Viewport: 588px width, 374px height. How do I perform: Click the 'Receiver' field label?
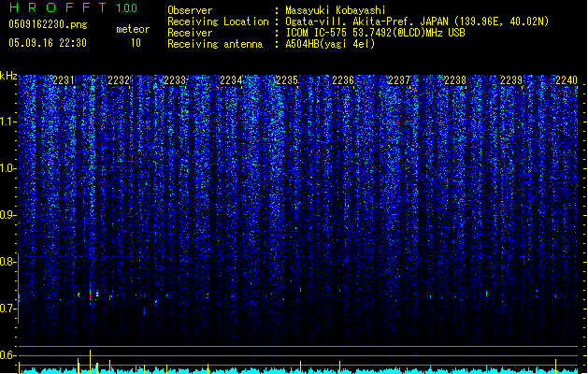click(x=190, y=33)
